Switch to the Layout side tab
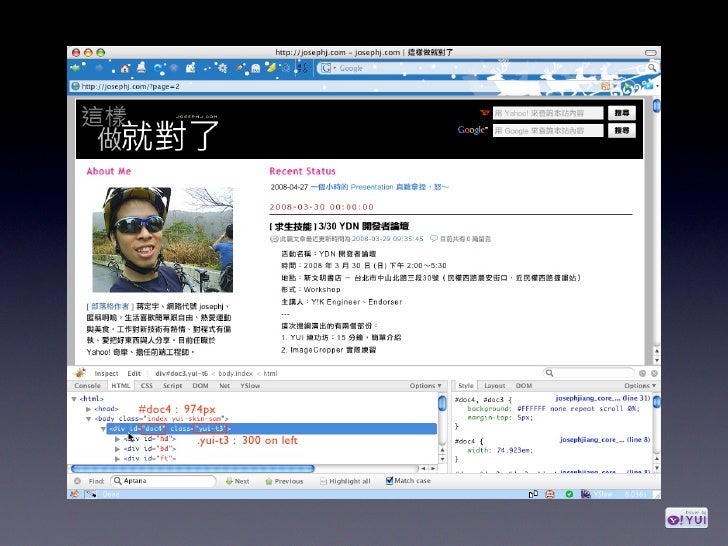The height and width of the screenshot is (546, 728). click(x=494, y=385)
